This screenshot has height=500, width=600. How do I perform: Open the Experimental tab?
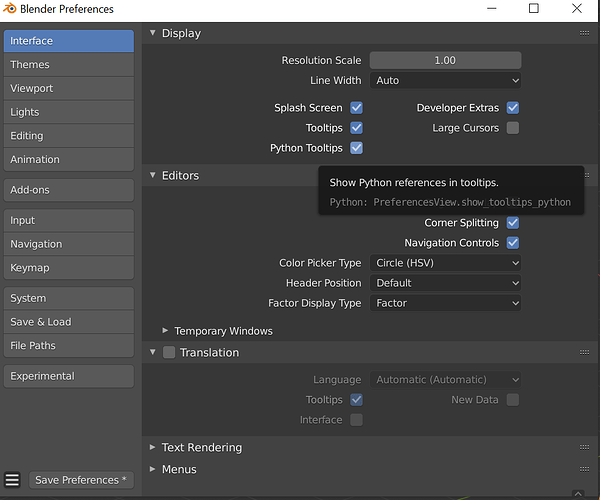coord(69,376)
